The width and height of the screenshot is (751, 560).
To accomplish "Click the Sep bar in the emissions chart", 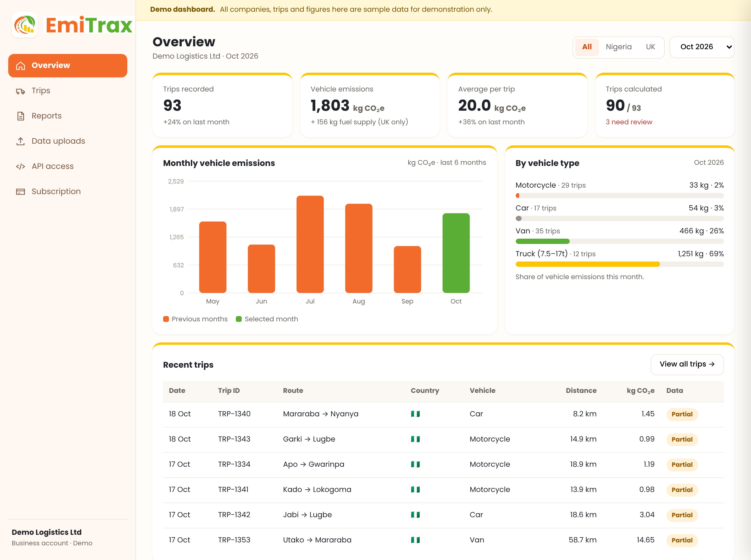I will pos(407,269).
